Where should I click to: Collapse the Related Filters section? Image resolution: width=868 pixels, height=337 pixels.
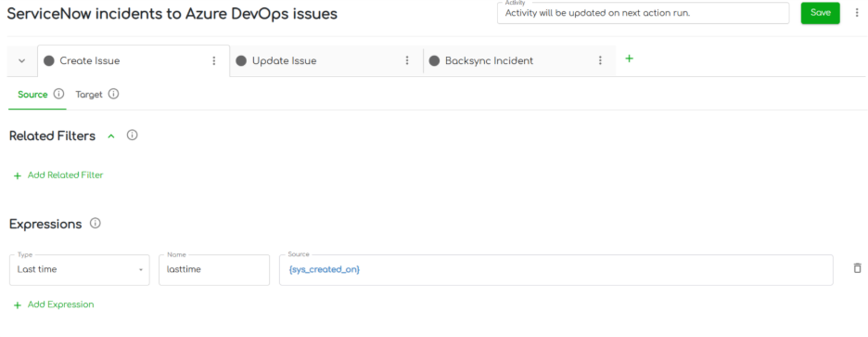[x=110, y=136]
